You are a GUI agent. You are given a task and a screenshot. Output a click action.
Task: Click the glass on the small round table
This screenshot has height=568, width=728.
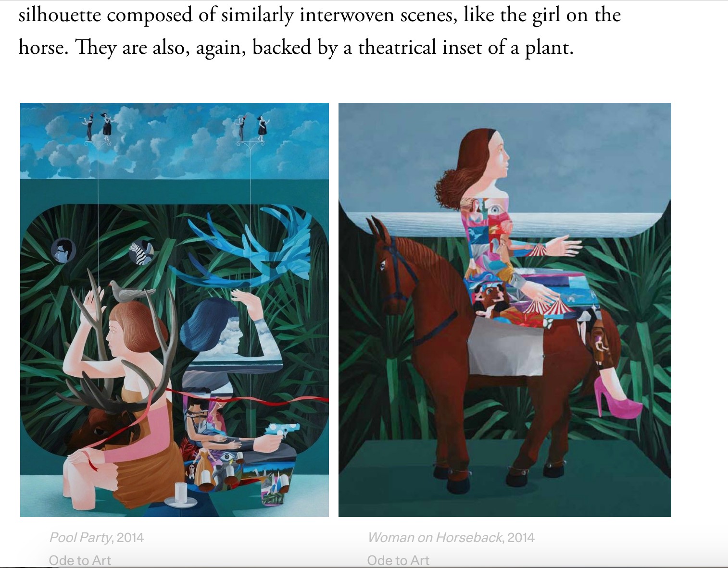[180, 493]
